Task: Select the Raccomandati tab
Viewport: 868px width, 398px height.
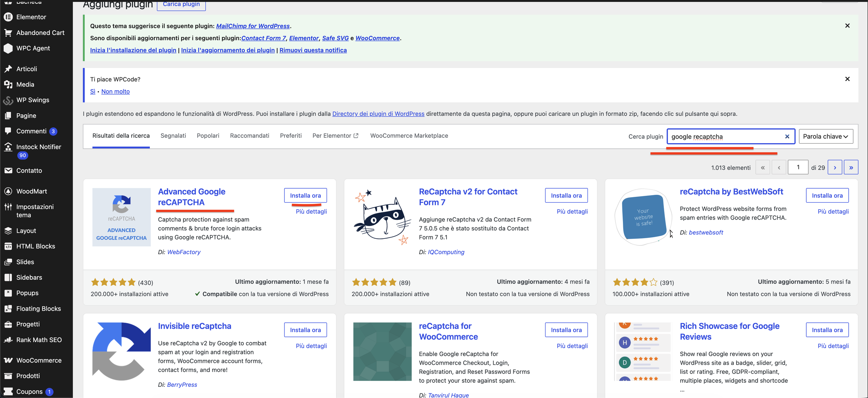Action: 250,136
